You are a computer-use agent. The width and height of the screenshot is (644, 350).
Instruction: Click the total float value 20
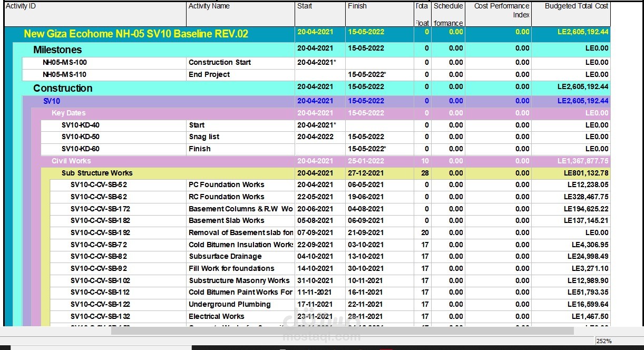click(425, 232)
